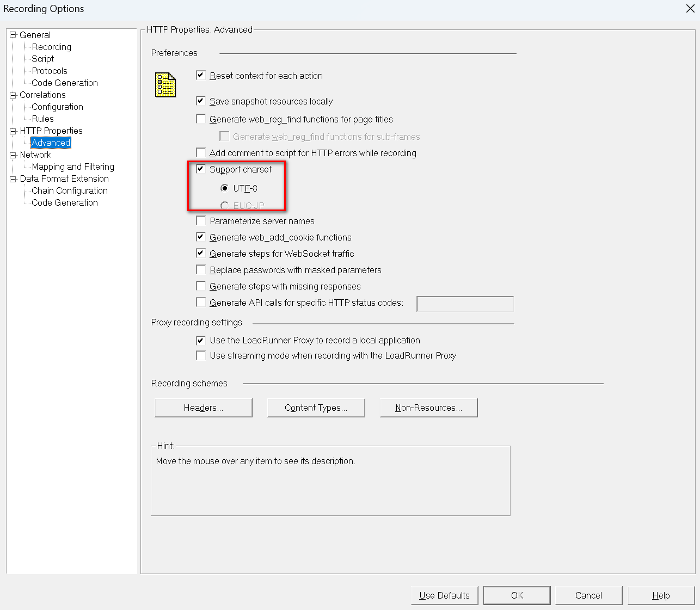The height and width of the screenshot is (610, 700).
Task: Select Recording under General
Action: [51, 47]
